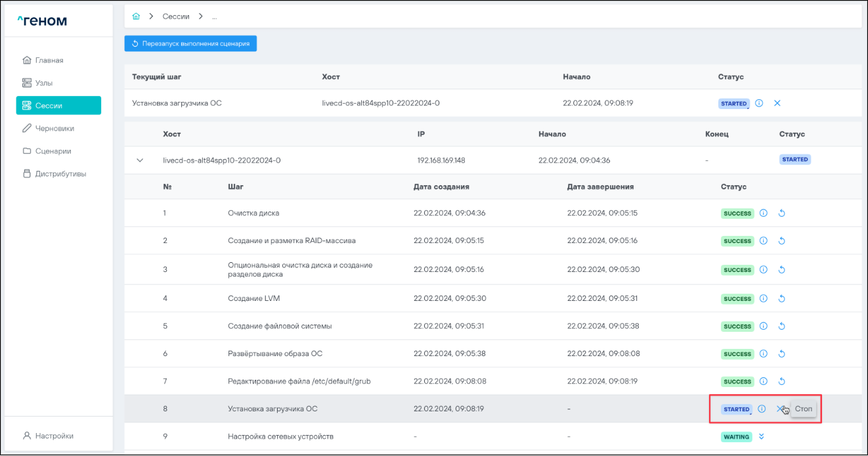Click Сессии breadcrumb link

(x=176, y=16)
